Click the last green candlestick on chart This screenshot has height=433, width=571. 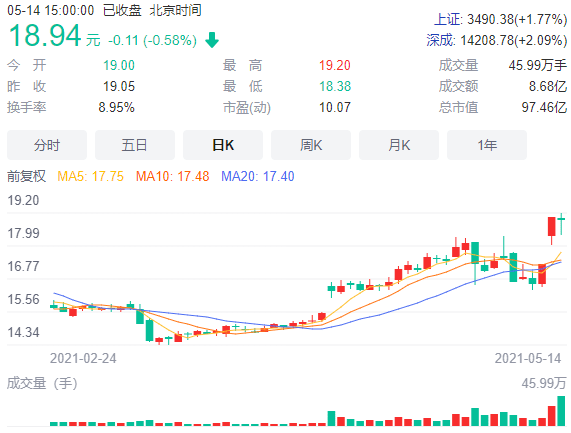[x=562, y=224]
